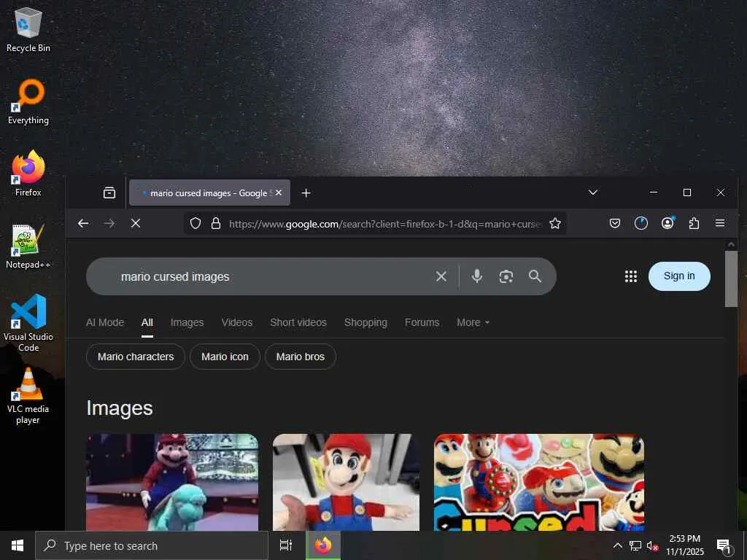
Task: Open the Everything search desktop icon
Action: coord(28,102)
